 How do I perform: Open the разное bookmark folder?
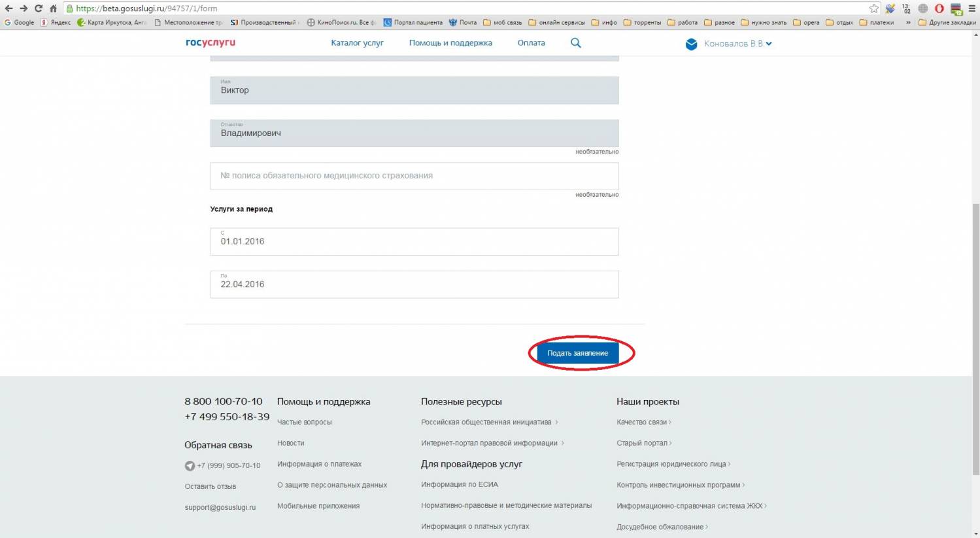719,22
